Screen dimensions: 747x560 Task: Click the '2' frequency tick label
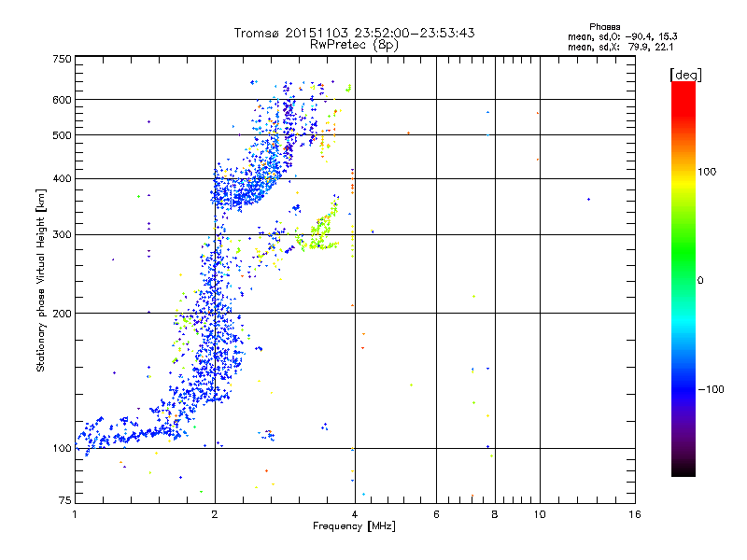click(215, 514)
